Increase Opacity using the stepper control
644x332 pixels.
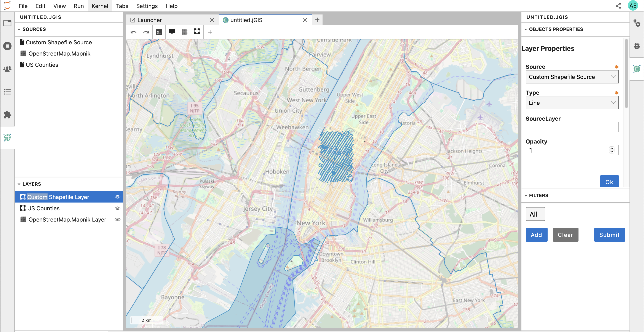[x=612, y=148]
